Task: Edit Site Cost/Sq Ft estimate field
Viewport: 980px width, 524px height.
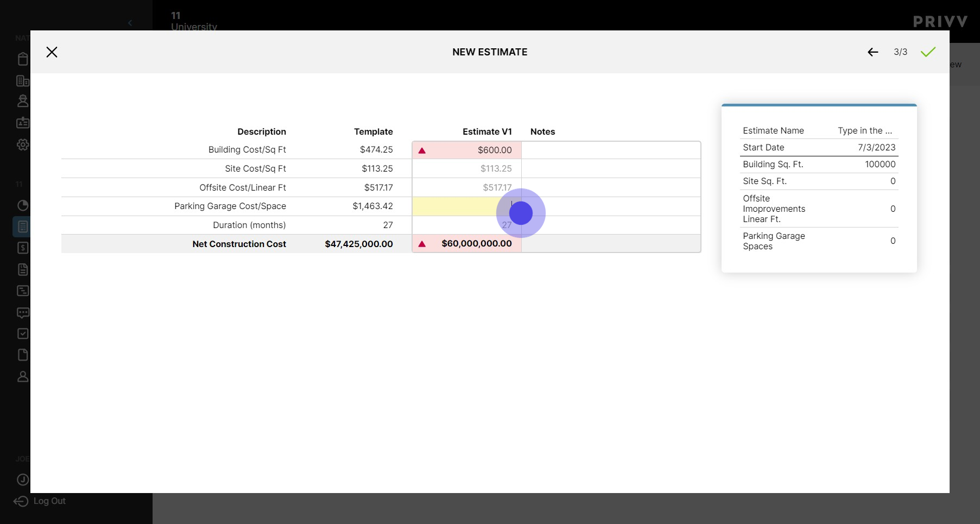Action: point(467,168)
